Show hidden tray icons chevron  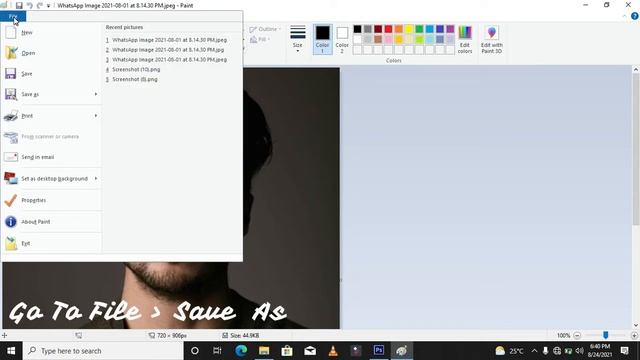point(534,351)
